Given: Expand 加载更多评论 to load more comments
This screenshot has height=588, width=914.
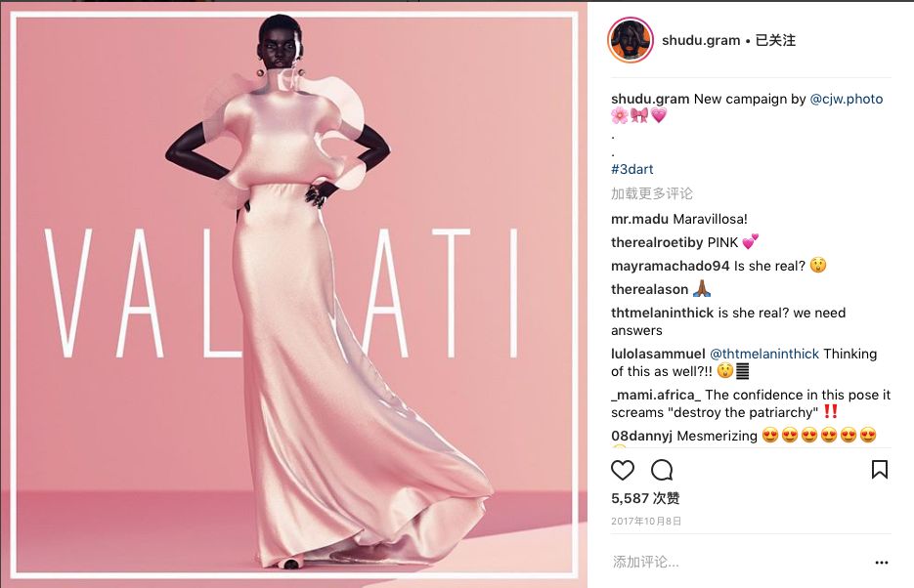Looking at the screenshot, I should [x=652, y=193].
